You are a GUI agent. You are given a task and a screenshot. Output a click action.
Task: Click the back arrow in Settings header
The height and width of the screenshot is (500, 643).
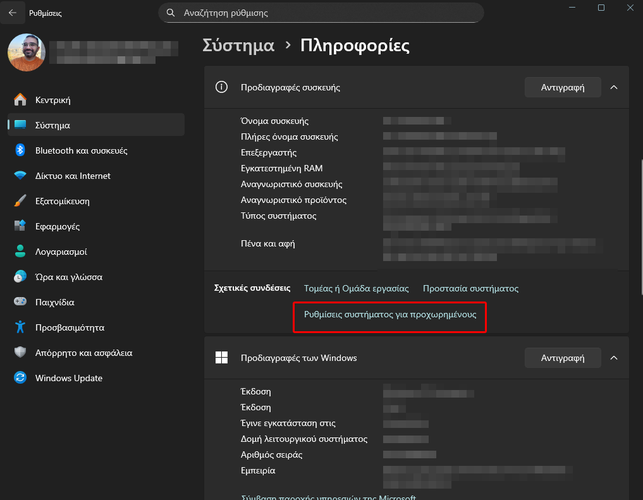12,13
